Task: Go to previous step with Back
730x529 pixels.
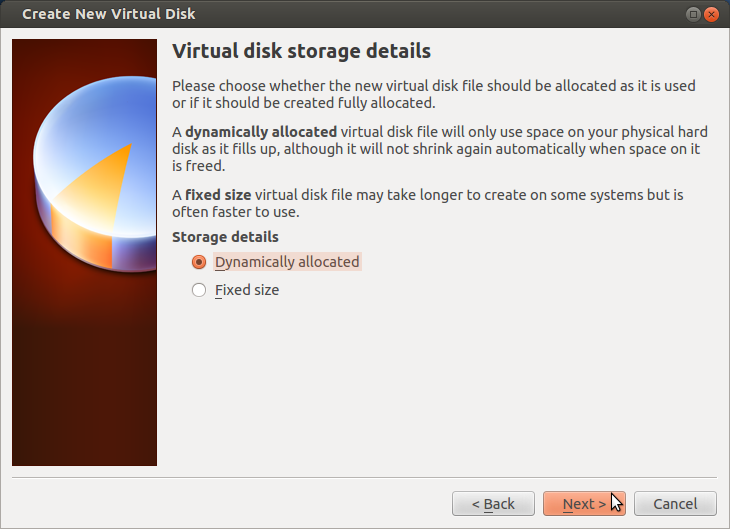Action: coord(493,503)
